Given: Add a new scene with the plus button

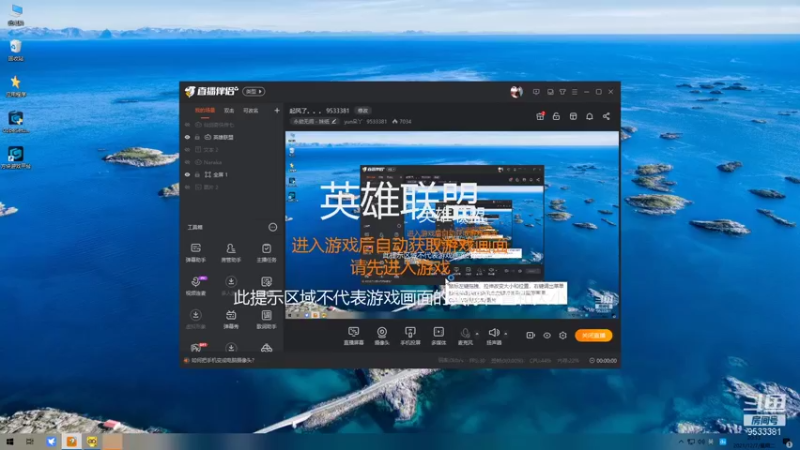Looking at the screenshot, I should (277, 110).
